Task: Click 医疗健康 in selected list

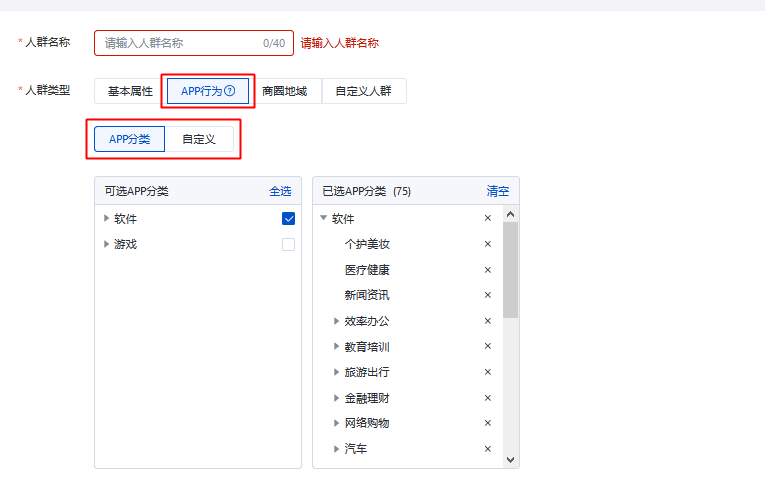Action: 367,270
